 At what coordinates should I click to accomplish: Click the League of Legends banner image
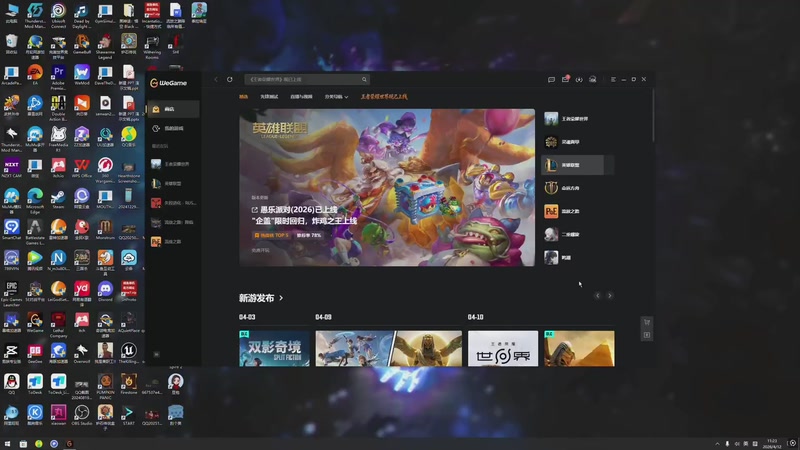click(x=387, y=187)
